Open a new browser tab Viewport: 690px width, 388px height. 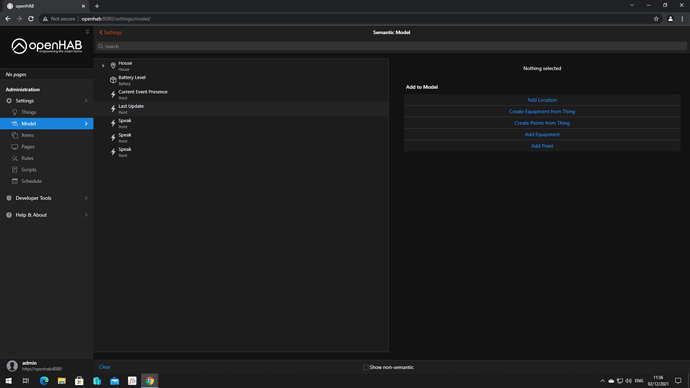pos(97,6)
